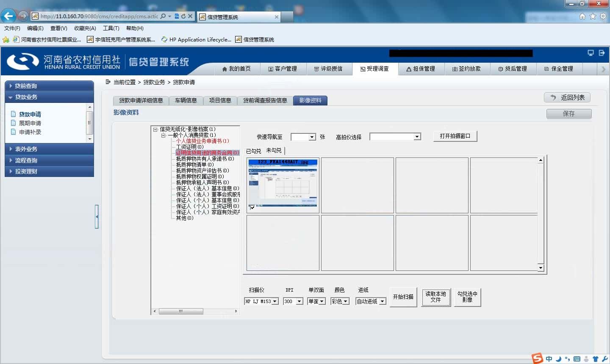
Task: Open the 展期申请 sidebar link
Action: click(x=30, y=123)
